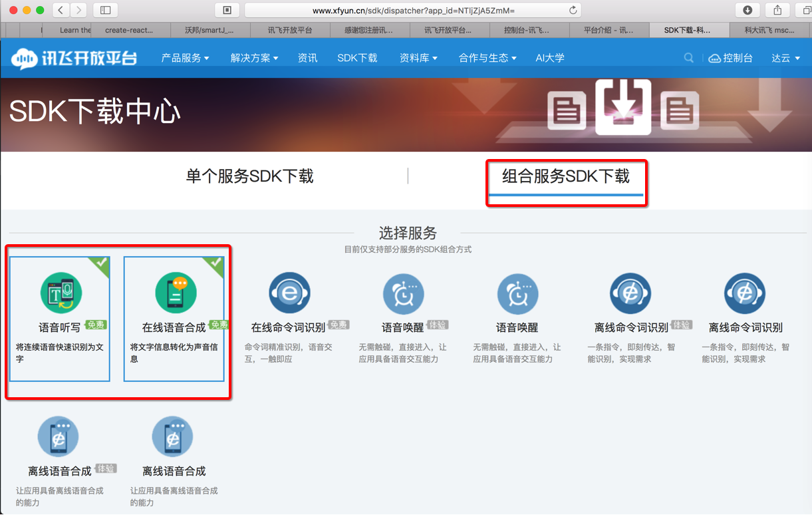Switch to the 平台介绍 - 讯... browser tab
Viewport: 812px width, 515px height.
pyautogui.click(x=609, y=30)
